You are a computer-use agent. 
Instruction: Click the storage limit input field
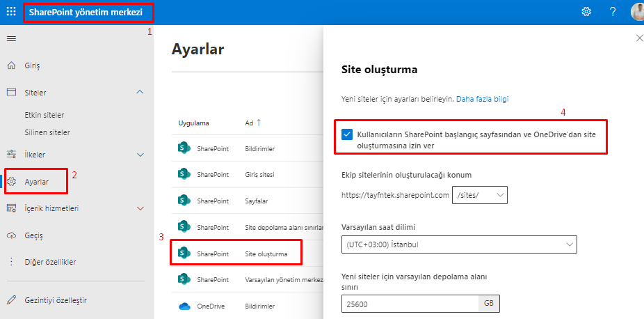pyautogui.click(x=410, y=304)
